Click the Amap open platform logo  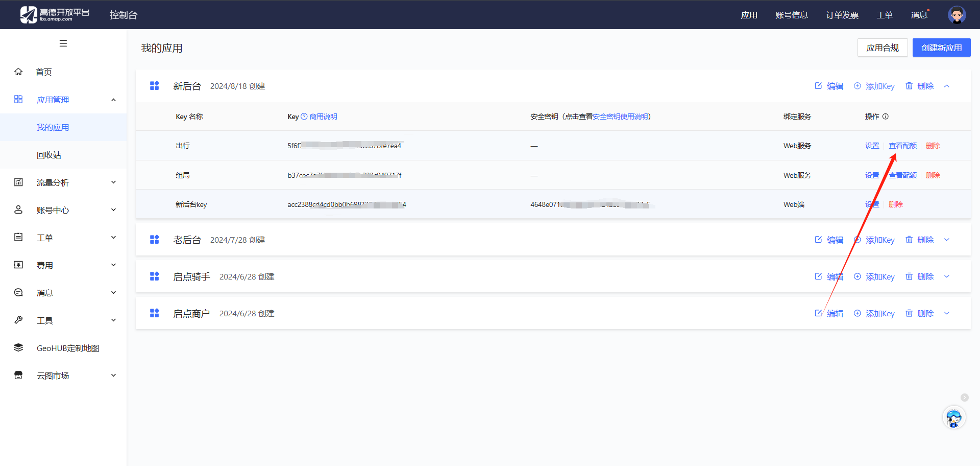pos(55,15)
